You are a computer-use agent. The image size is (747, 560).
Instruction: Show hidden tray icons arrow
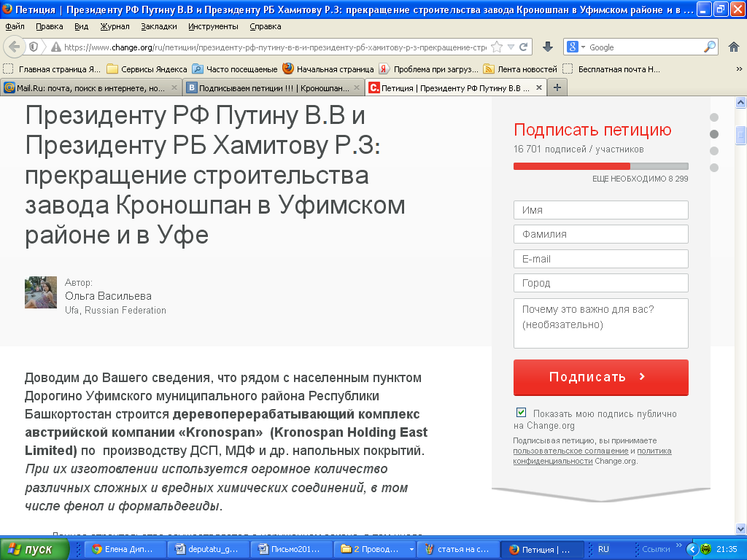(x=692, y=550)
